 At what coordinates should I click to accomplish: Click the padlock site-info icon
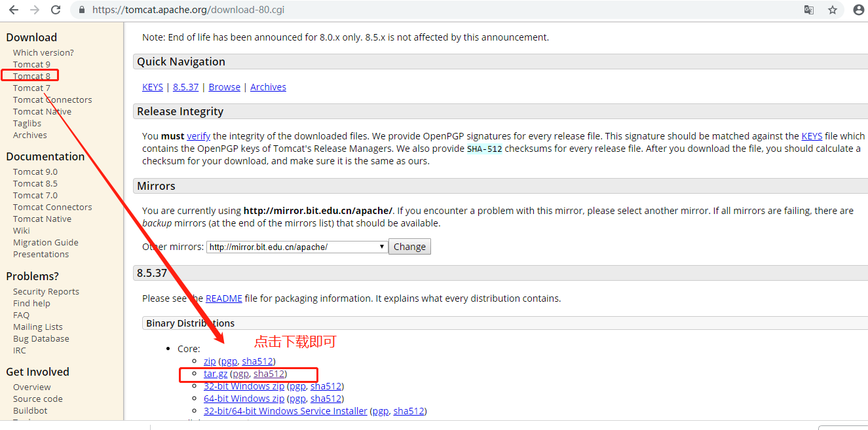pyautogui.click(x=81, y=10)
